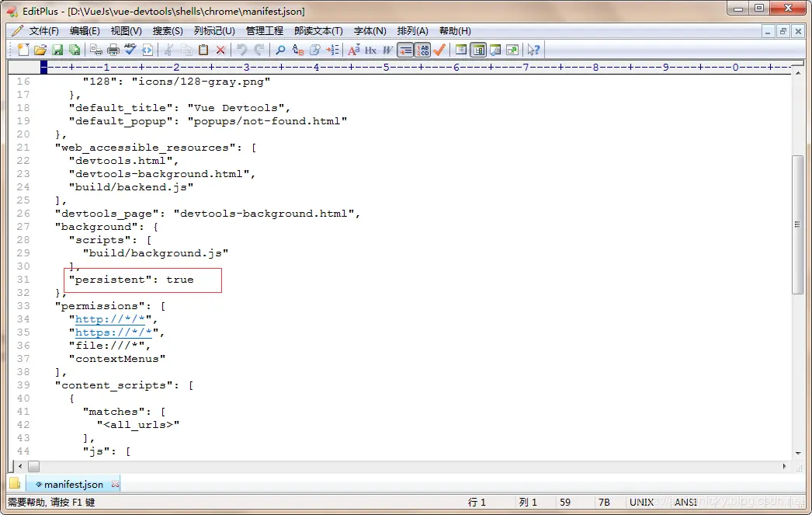Viewport: 812px width, 515px height.
Task: Open Set Font icon
Action: pos(354,50)
